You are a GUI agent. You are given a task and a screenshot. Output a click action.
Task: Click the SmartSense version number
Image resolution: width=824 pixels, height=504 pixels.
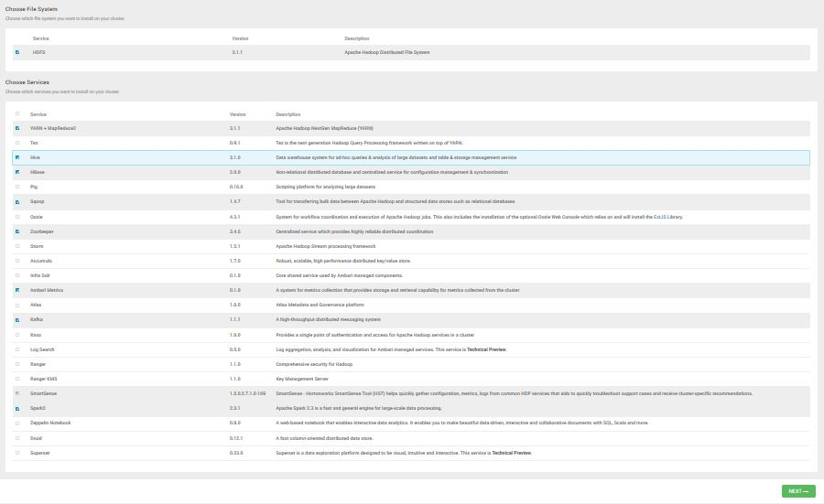point(247,393)
